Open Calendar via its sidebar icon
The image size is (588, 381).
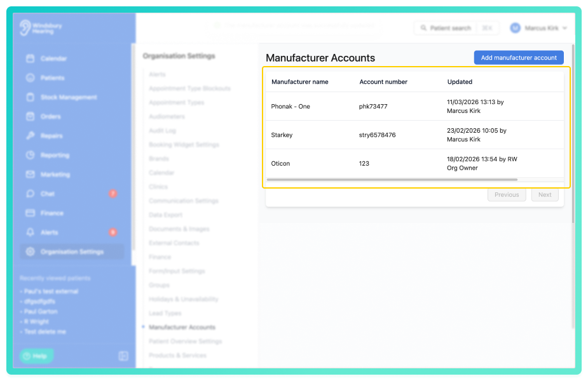[31, 58]
